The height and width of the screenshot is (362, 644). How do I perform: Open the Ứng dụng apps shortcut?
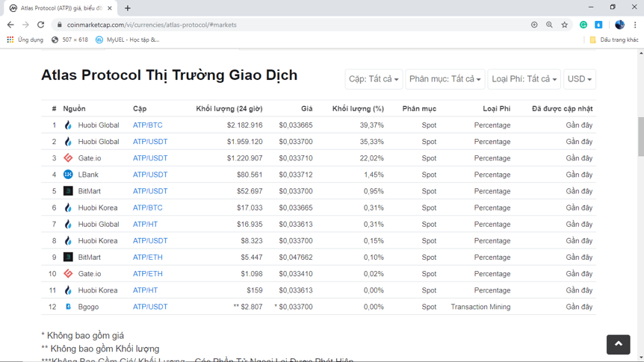[x=25, y=40]
